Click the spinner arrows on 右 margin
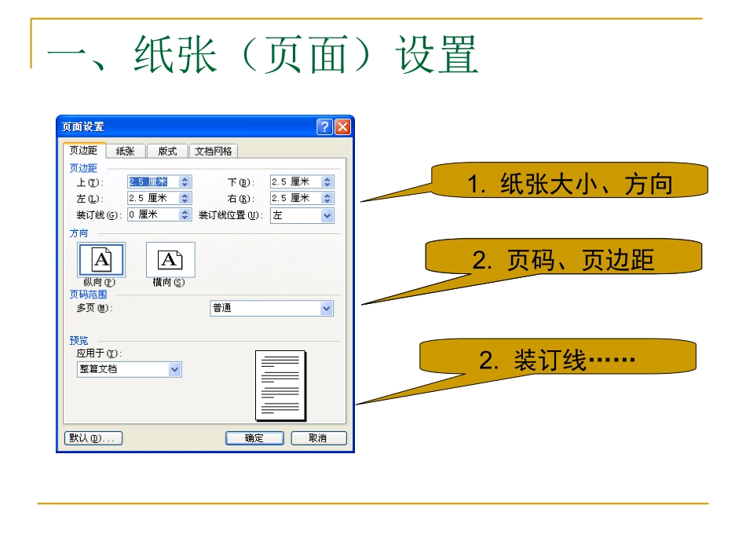 [x=327, y=198]
